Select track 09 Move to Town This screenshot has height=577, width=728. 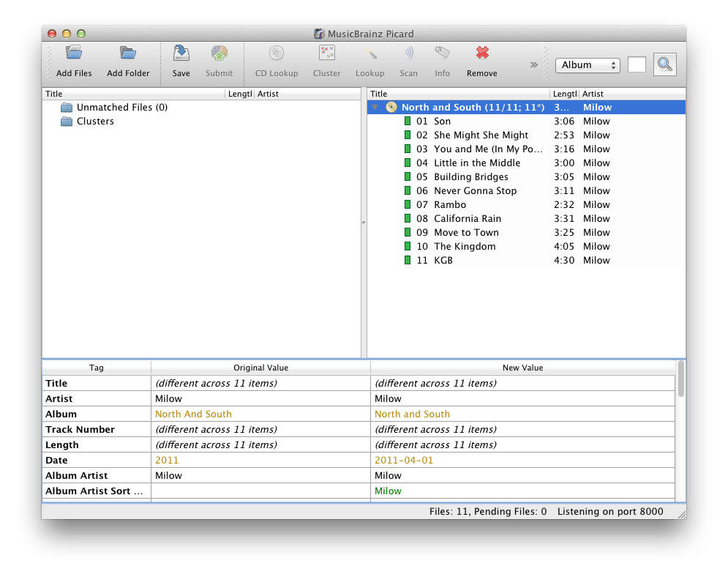[527, 233]
